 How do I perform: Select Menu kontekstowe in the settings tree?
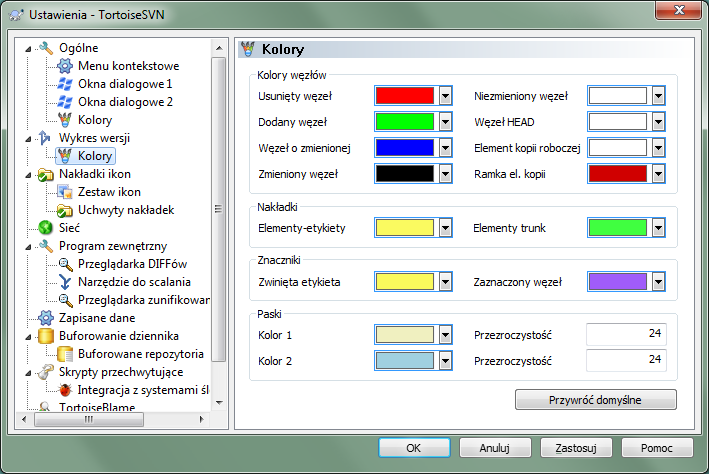point(128,66)
